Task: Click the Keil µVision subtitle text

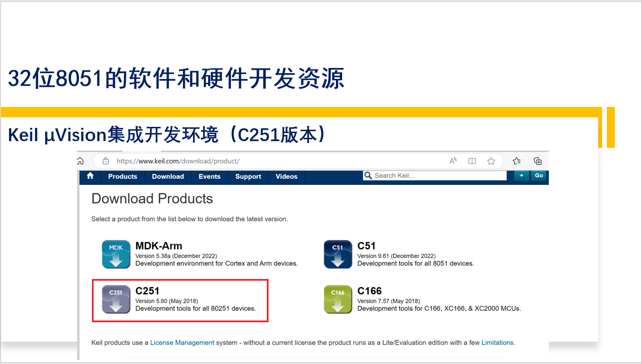Action: (168, 135)
